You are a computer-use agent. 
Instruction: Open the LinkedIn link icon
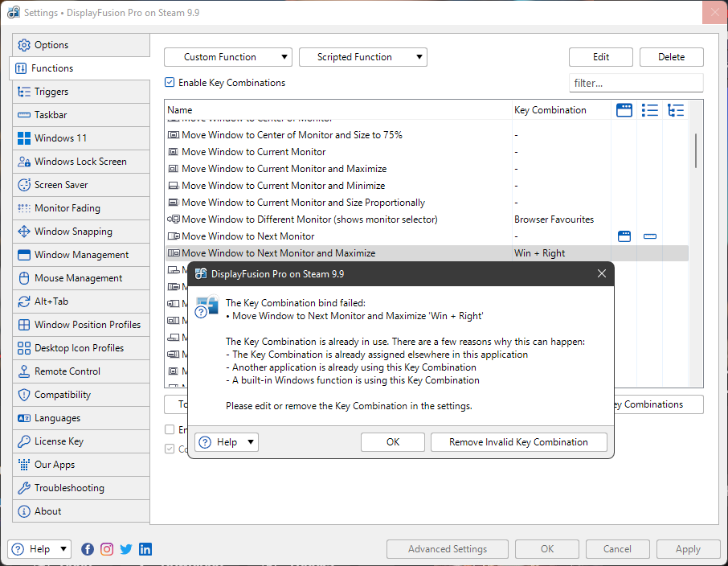coord(145,549)
